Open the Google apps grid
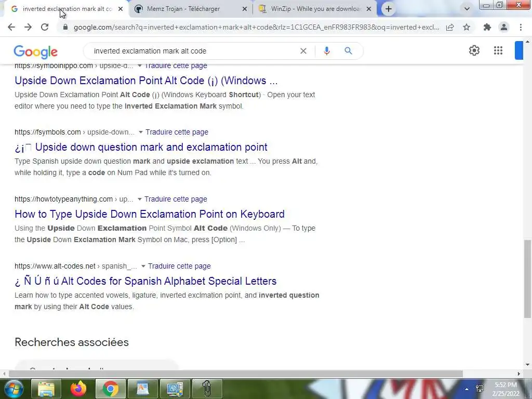The height and width of the screenshot is (399, 532). point(498,50)
